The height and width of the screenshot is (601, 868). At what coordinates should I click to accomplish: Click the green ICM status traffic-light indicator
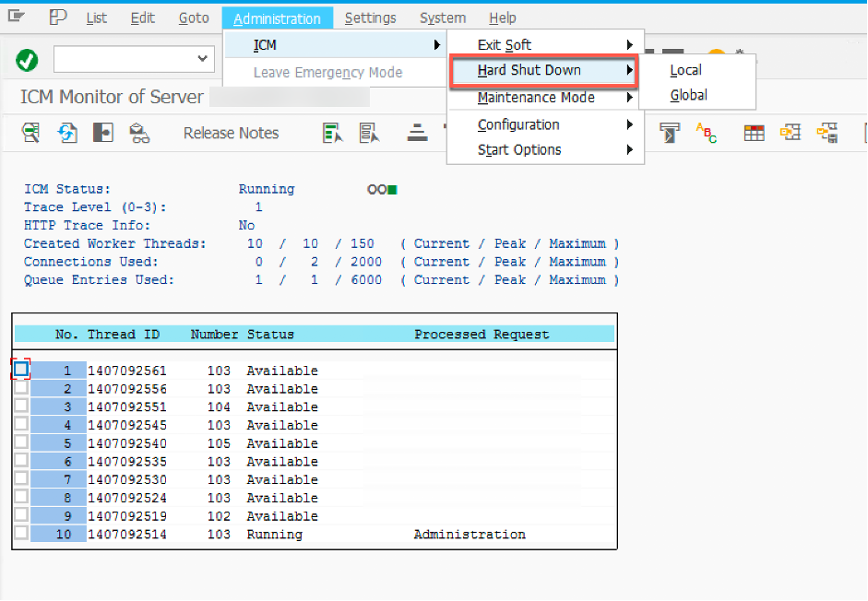coord(392,190)
